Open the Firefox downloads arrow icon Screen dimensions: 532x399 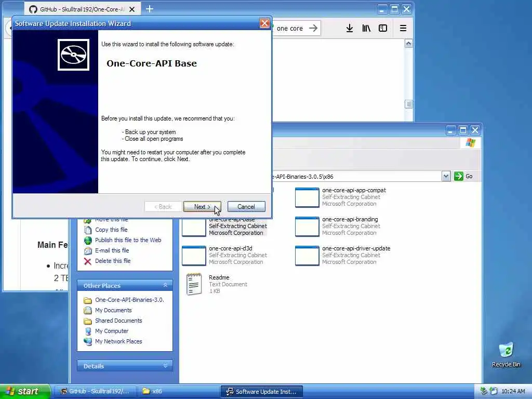click(x=350, y=28)
